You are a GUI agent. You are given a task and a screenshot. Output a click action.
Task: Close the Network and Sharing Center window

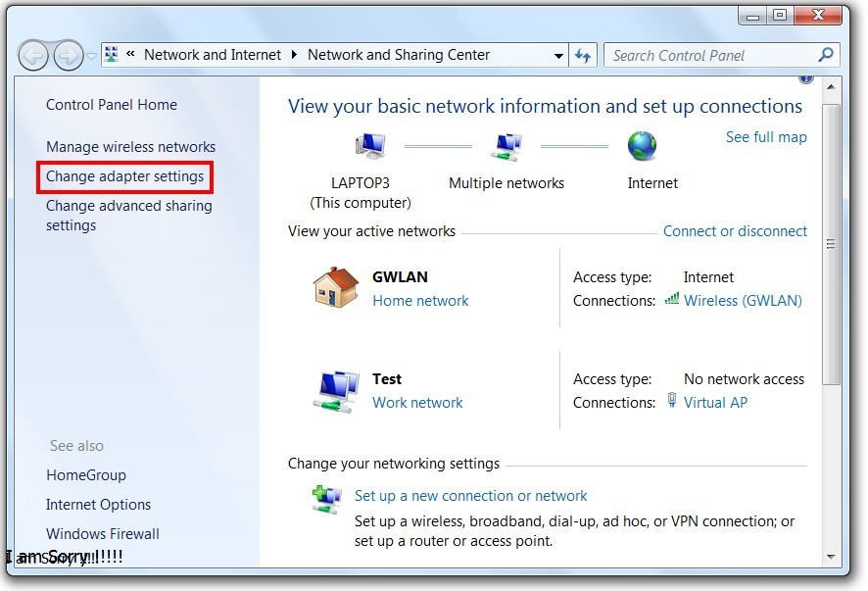pyautogui.click(x=818, y=15)
